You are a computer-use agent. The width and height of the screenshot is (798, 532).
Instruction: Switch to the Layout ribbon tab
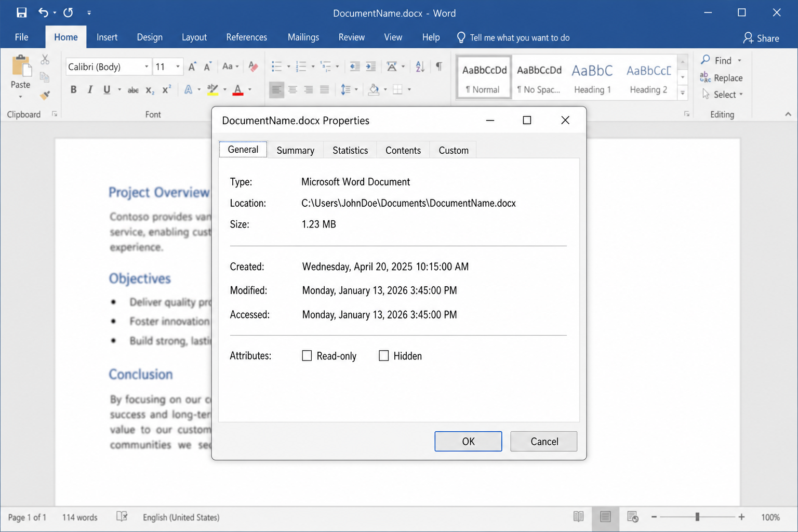click(x=194, y=37)
